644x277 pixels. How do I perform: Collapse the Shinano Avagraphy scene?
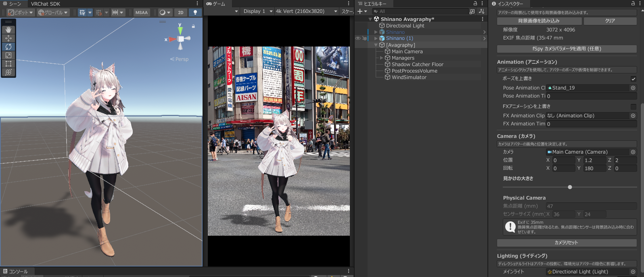[370, 19]
